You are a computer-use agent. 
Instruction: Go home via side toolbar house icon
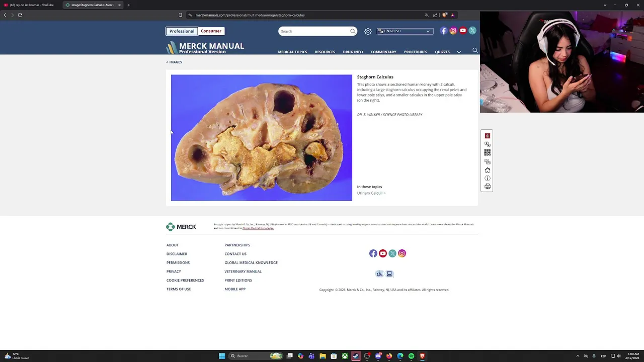click(x=487, y=170)
